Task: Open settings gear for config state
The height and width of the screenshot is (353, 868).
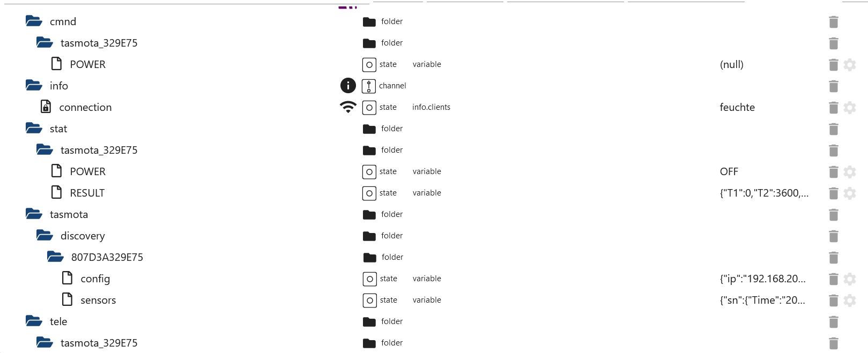Action: click(850, 279)
